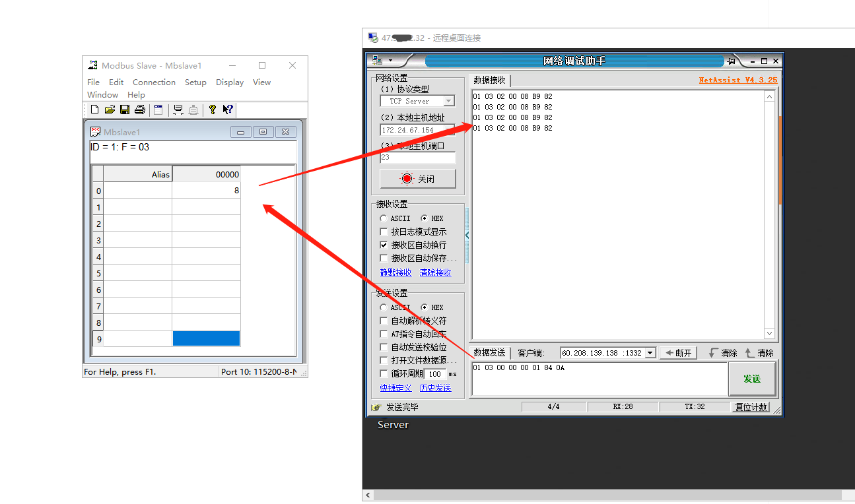Enable the 打开文件数据源 checkbox

pos(384,360)
